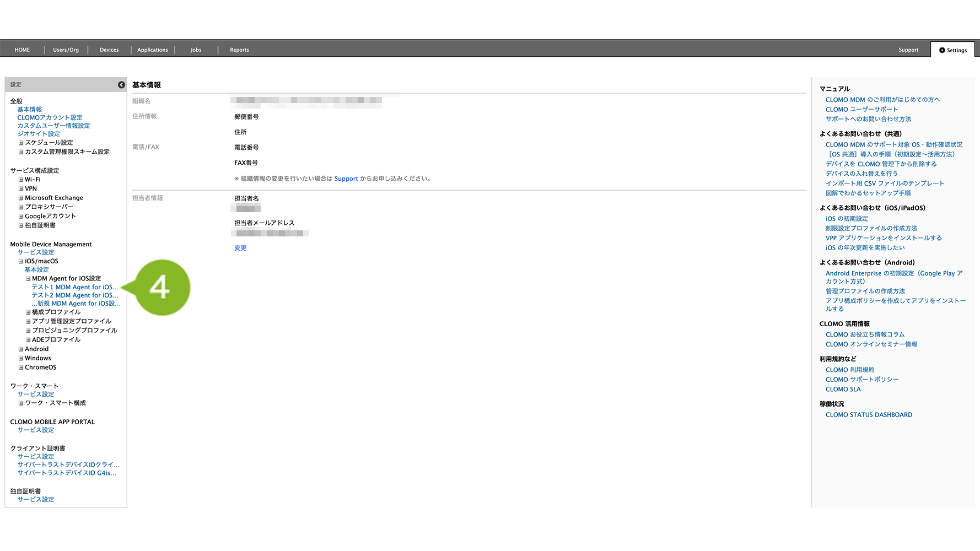The width and height of the screenshot is (980, 551).
Task: Expand the ADEプロファイル node
Action: click(28, 340)
